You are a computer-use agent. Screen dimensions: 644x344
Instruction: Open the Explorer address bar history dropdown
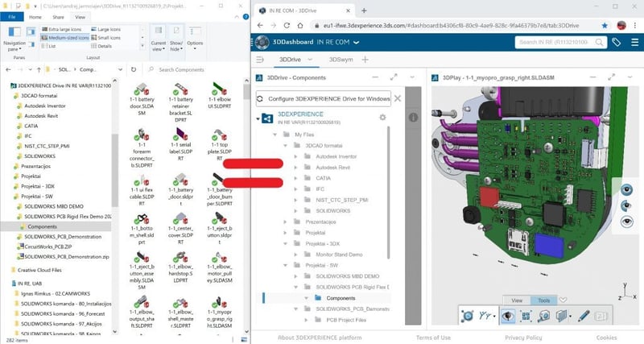pos(120,69)
